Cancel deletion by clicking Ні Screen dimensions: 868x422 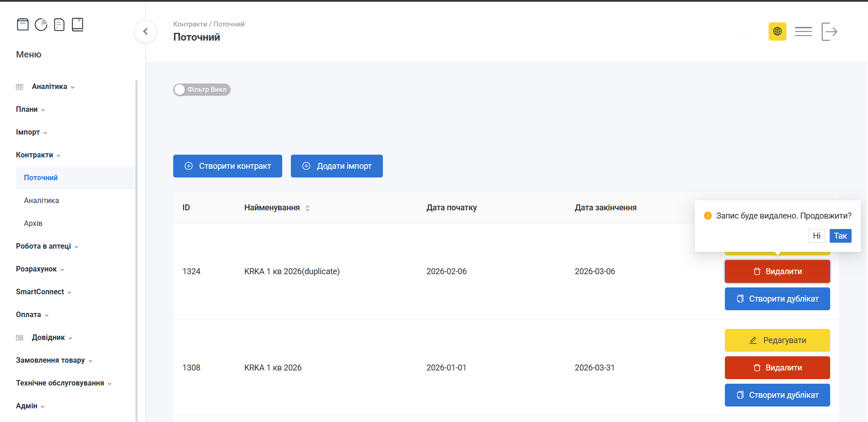pos(816,236)
